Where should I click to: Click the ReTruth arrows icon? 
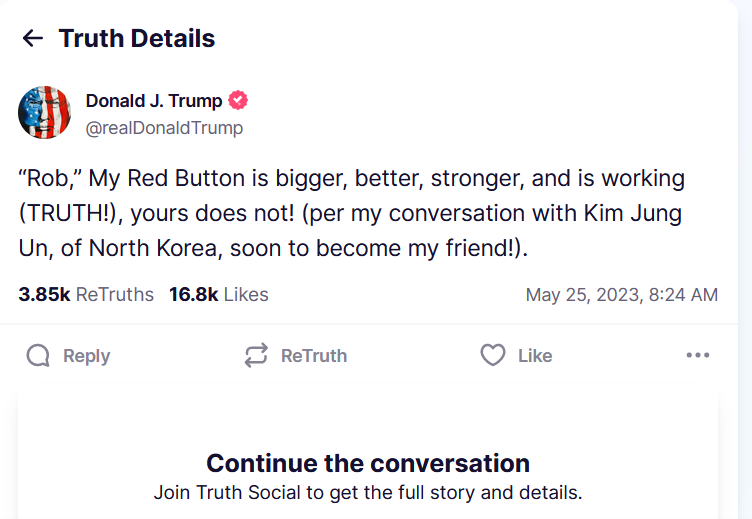pyautogui.click(x=257, y=356)
